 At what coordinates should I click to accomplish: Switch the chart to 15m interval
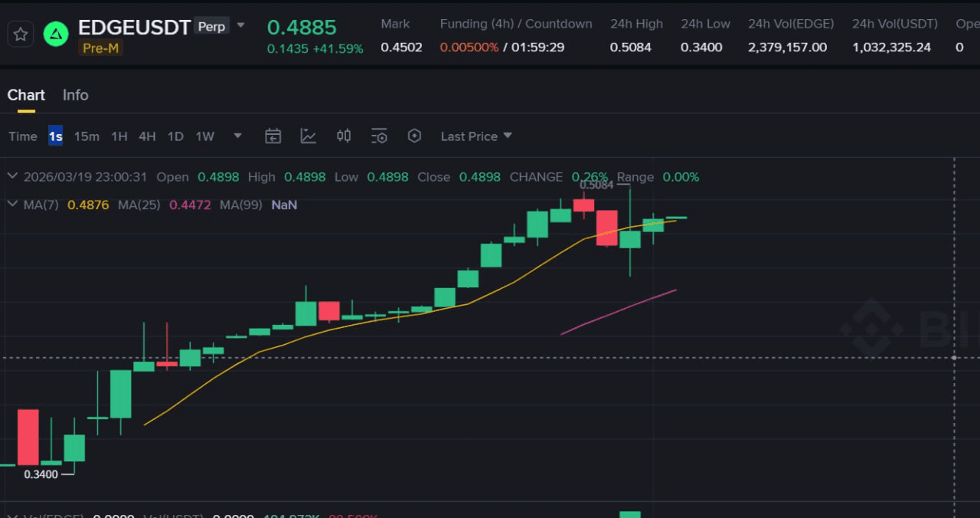[x=87, y=136]
